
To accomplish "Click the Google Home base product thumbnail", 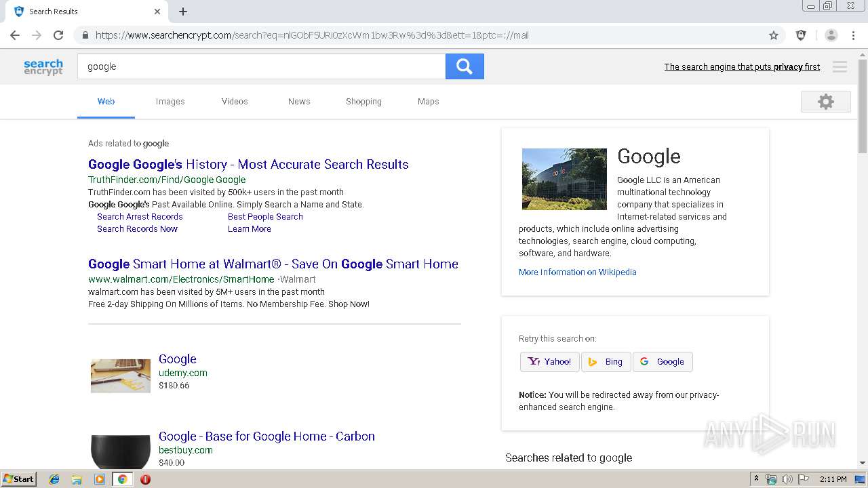I will point(121,451).
